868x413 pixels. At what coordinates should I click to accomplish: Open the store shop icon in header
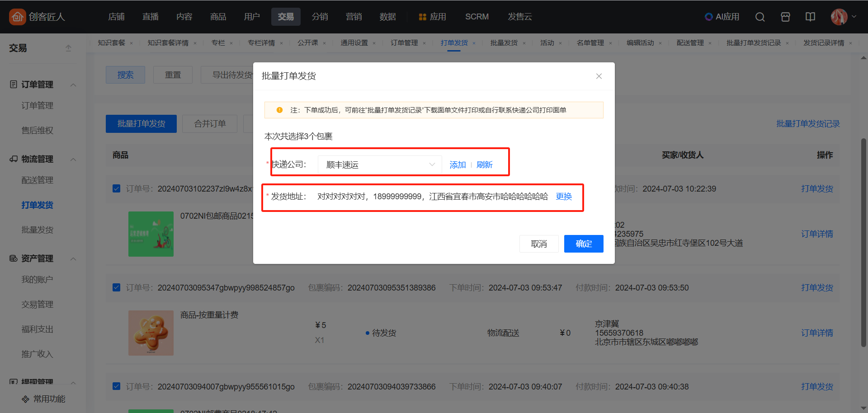coord(785,17)
